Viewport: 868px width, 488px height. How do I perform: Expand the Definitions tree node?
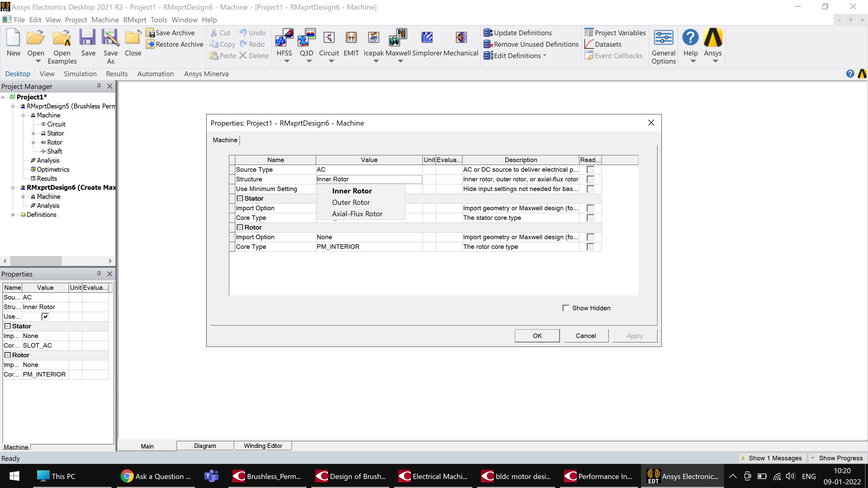[13, 214]
